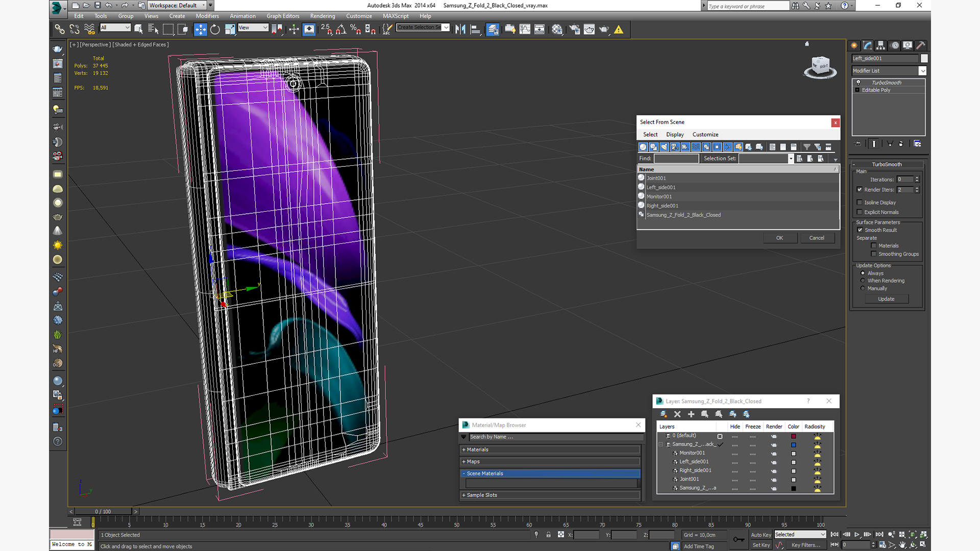This screenshot has height=551, width=980.
Task: Open Customize menu in Select From Scene
Action: [705, 135]
